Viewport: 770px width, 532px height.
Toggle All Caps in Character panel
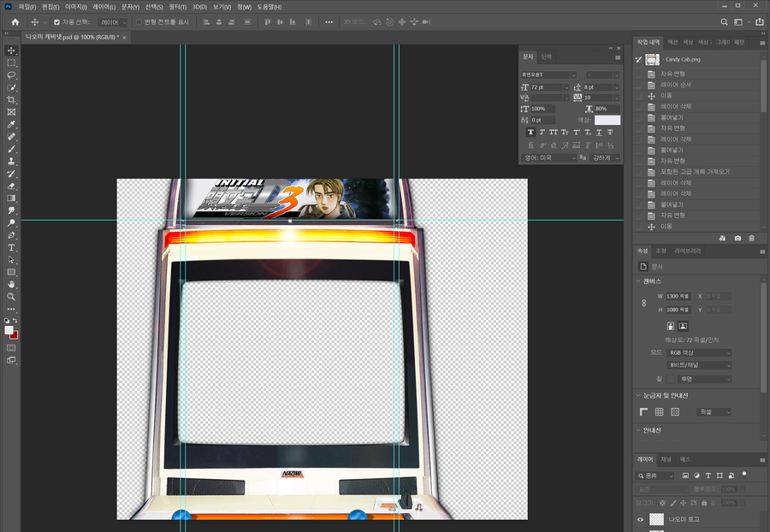tap(554, 132)
